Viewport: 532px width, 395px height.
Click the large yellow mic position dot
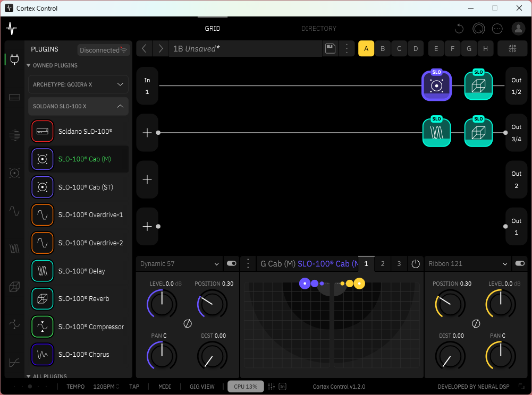pyautogui.click(x=359, y=284)
